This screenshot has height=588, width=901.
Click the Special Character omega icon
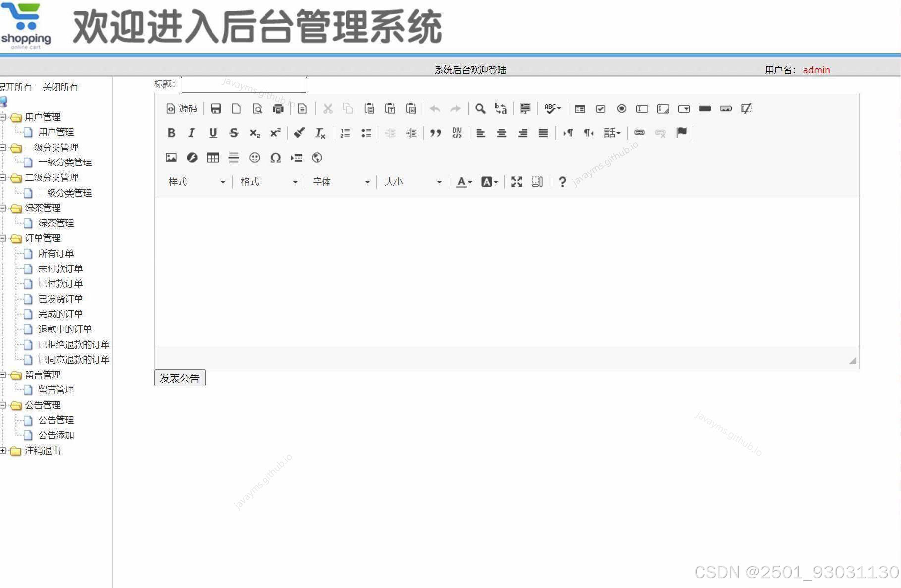tap(275, 158)
